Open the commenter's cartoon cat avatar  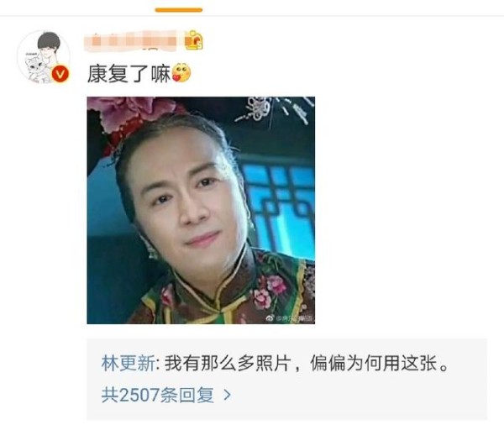[x=44, y=57]
